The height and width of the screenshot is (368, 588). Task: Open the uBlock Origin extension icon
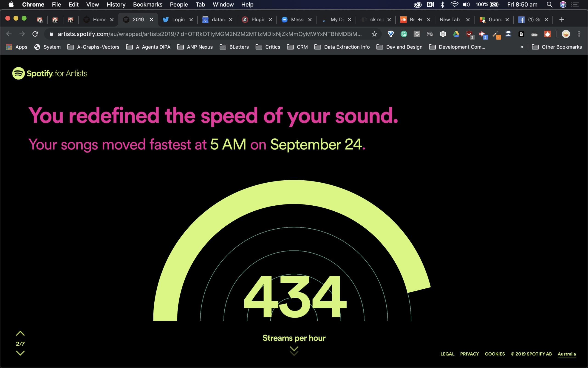click(470, 34)
